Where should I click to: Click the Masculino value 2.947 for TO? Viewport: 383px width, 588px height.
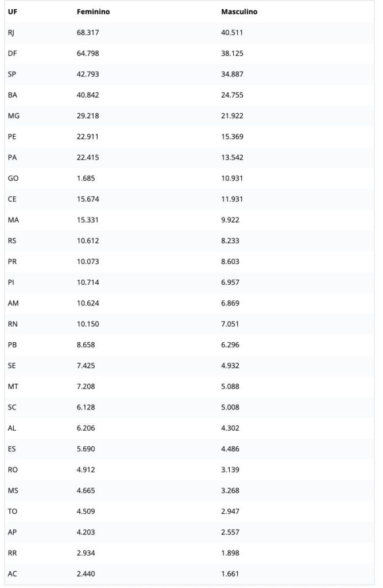tap(230, 510)
